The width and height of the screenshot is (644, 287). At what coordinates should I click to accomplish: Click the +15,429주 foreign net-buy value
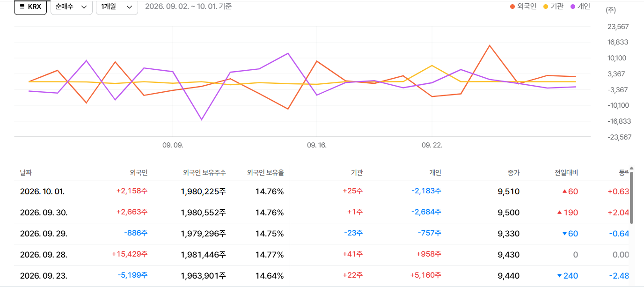click(x=130, y=254)
